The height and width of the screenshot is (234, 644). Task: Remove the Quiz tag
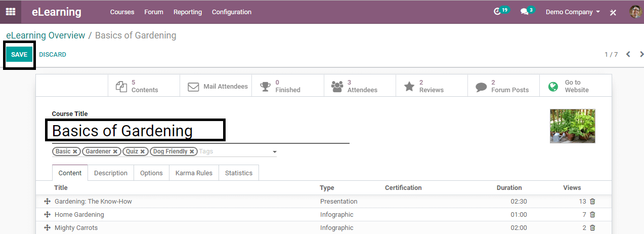point(143,151)
